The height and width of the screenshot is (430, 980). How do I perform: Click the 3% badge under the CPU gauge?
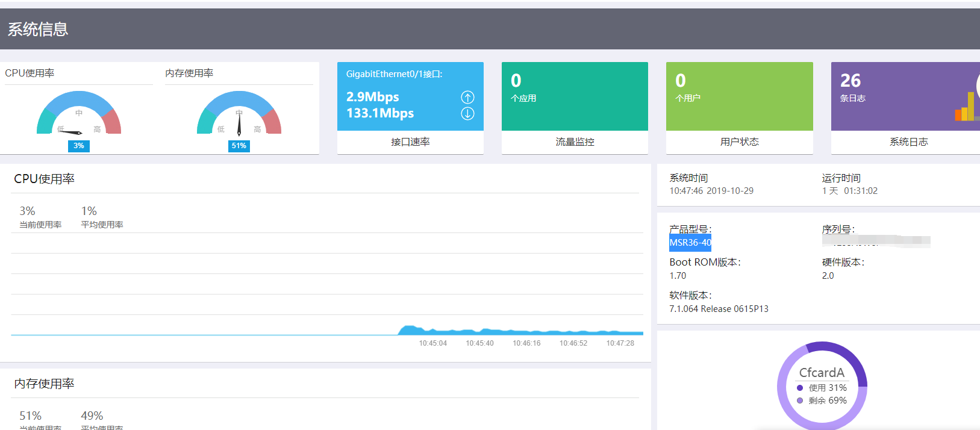79,146
